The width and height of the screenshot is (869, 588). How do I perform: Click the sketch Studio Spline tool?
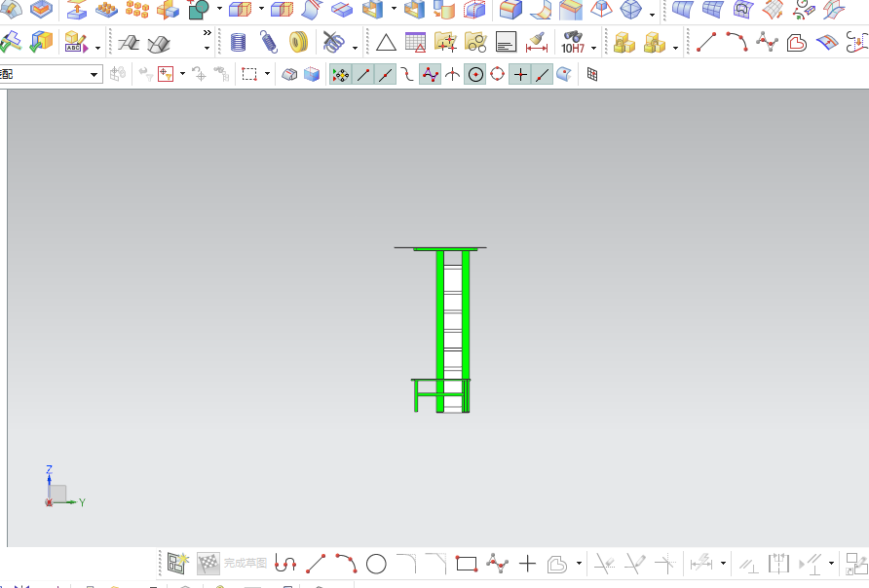pyautogui.click(x=497, y=565)
